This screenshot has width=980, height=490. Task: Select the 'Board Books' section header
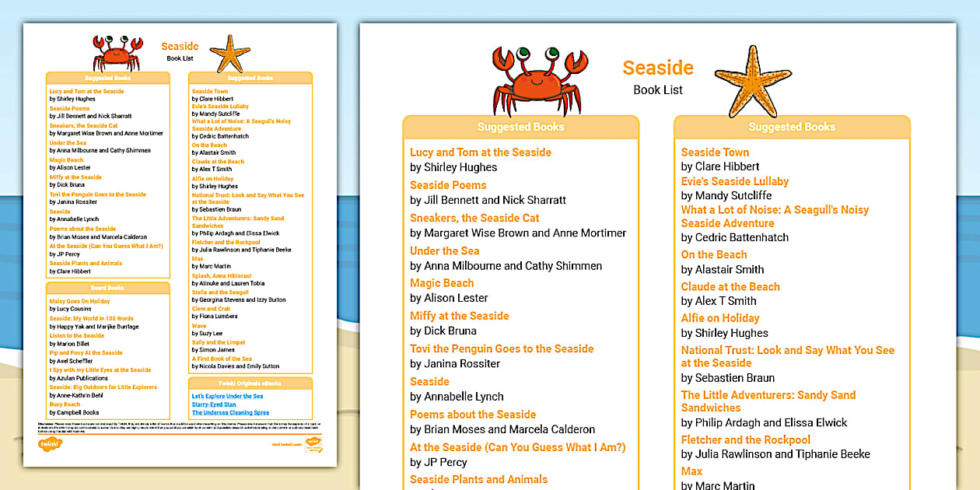coord(107,288)
